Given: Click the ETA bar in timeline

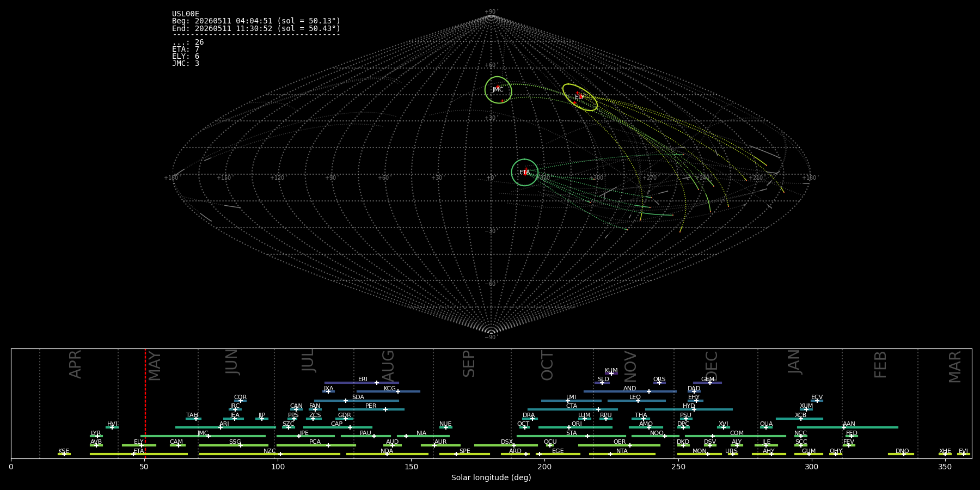Looking at the screenshot, I should [x=139, y=454].
